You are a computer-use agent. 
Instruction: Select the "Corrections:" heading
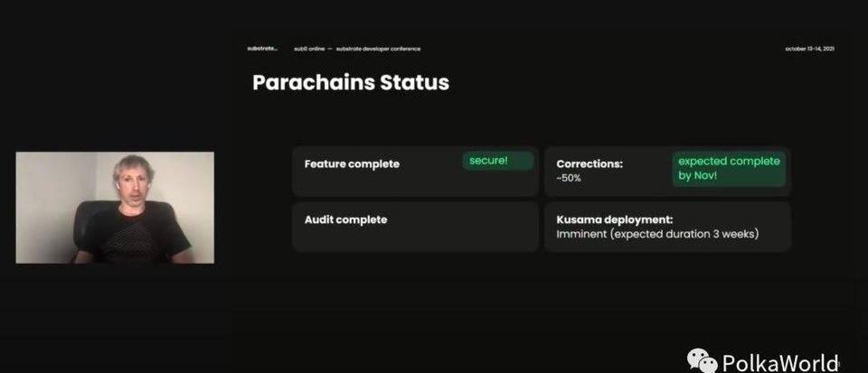(590, 164)
